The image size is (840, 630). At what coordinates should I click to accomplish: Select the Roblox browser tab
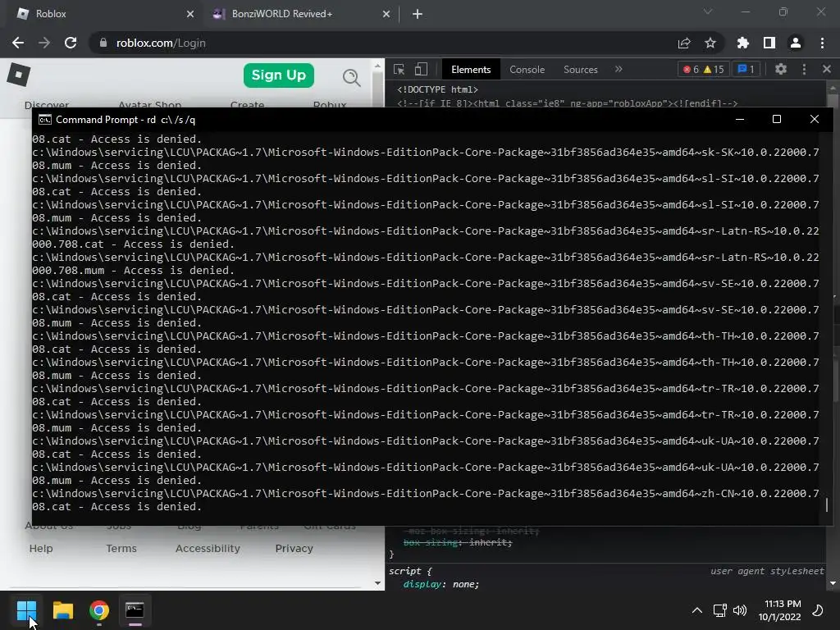click(102, 14)
